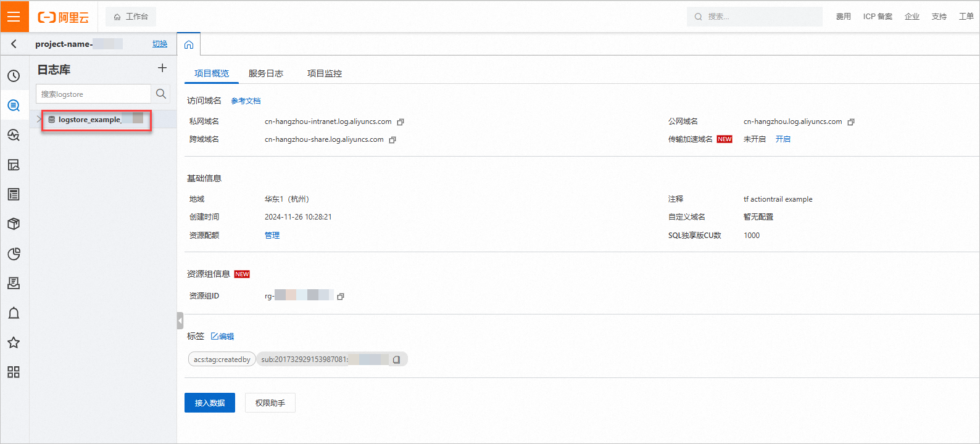This screenshot has height=444, width=980.
Task: Open the alert bell sidebar icon
Action: tap(14, 313)
